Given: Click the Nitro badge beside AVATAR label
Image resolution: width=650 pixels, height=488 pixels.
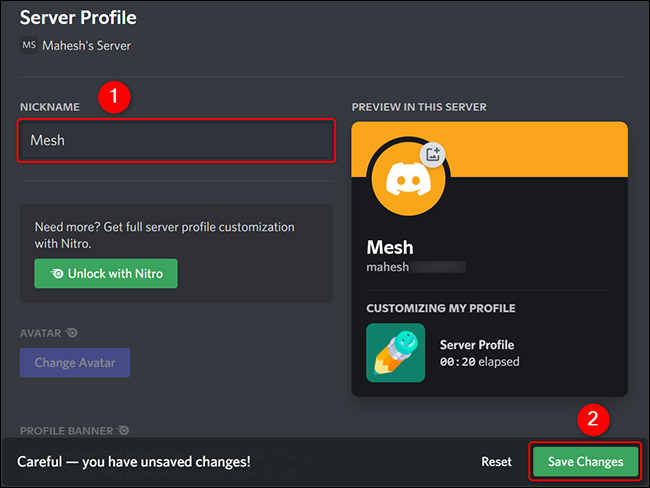Looking at the screenshot, I should point(72,332).
